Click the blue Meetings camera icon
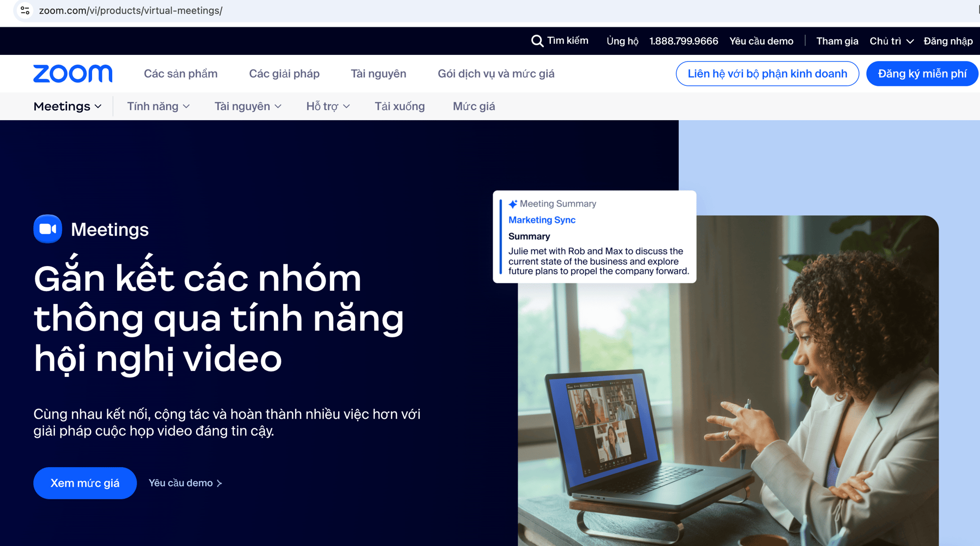This screenshot has width=980, height=546. click(x=48, y=229)
